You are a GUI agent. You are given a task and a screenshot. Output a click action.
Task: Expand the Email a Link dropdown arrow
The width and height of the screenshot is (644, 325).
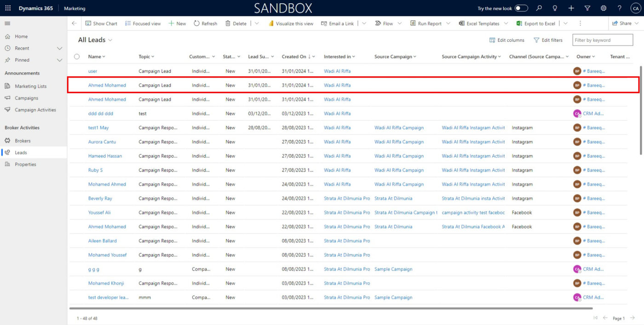[364, 23]
